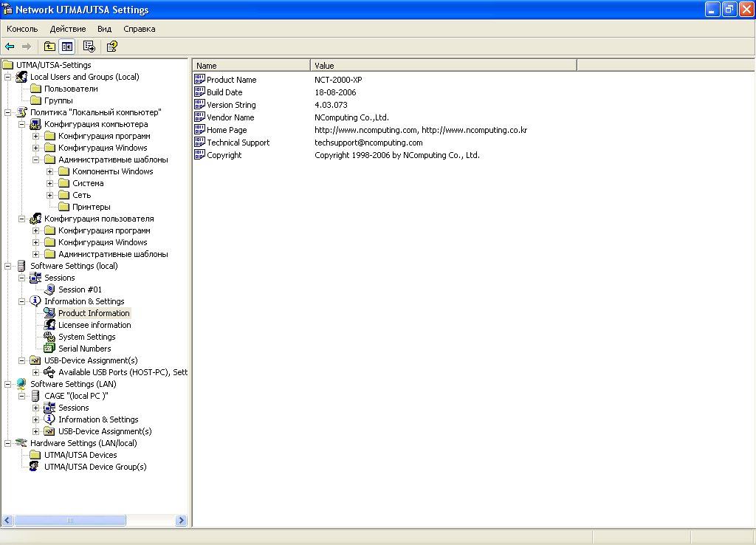Click the tree's right scroll arrow
This screenshot has width=756, height=545.
[x=182, y=521]
